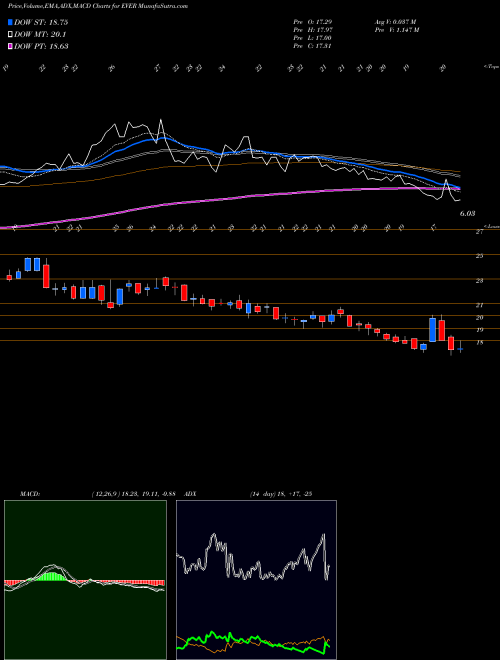The width and height of the screenshot is (500, 660).
Task: Select the 'DOW PT: 18.63' legend text
Action: [x=41, y=46]
